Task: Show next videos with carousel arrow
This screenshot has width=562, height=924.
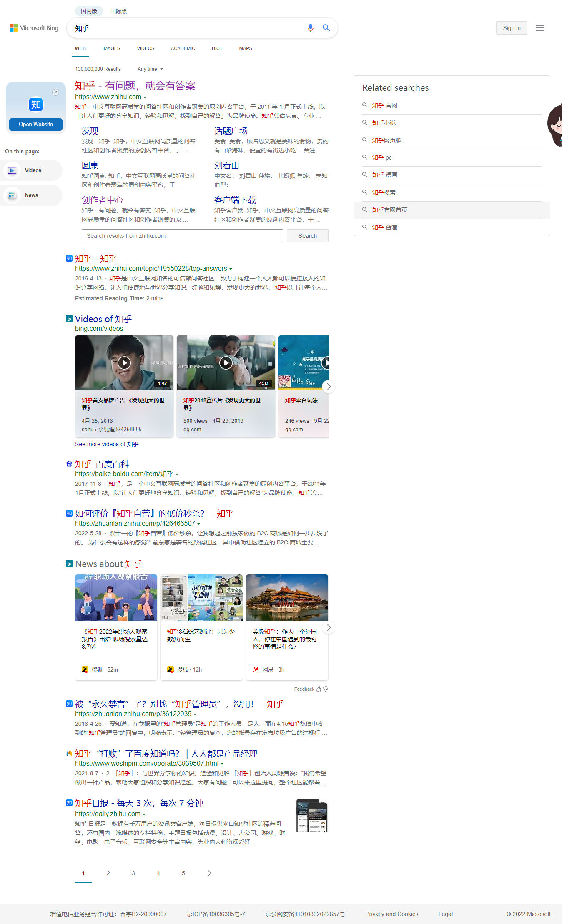Action: 329,387
